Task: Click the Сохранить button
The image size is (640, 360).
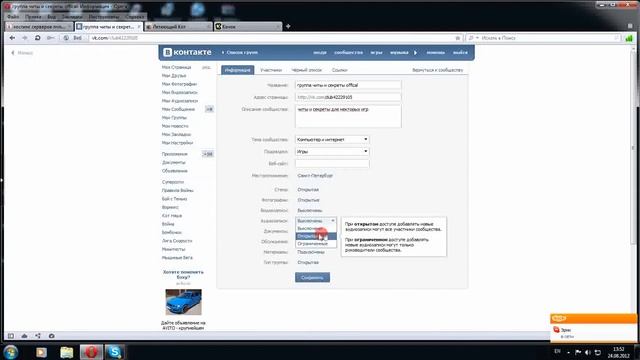Action: [x=312, y=278]
